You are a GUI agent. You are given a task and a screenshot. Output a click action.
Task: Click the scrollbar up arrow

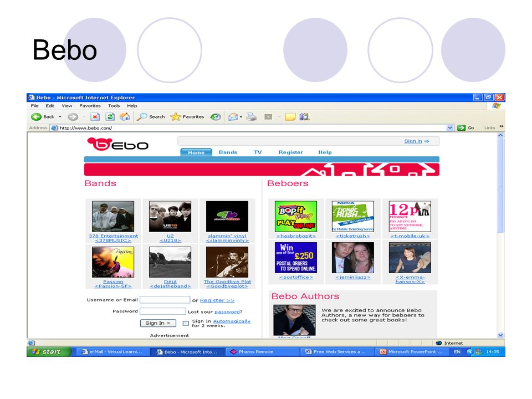[500, 135]
